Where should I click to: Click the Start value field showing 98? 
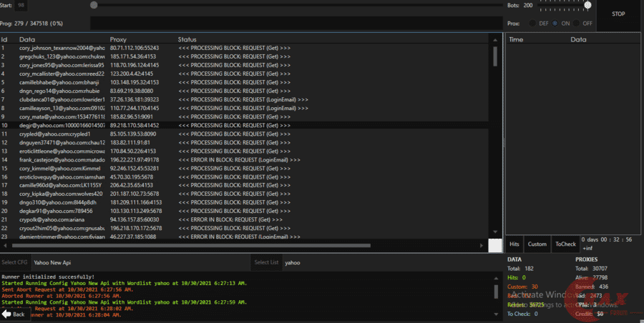21,5
